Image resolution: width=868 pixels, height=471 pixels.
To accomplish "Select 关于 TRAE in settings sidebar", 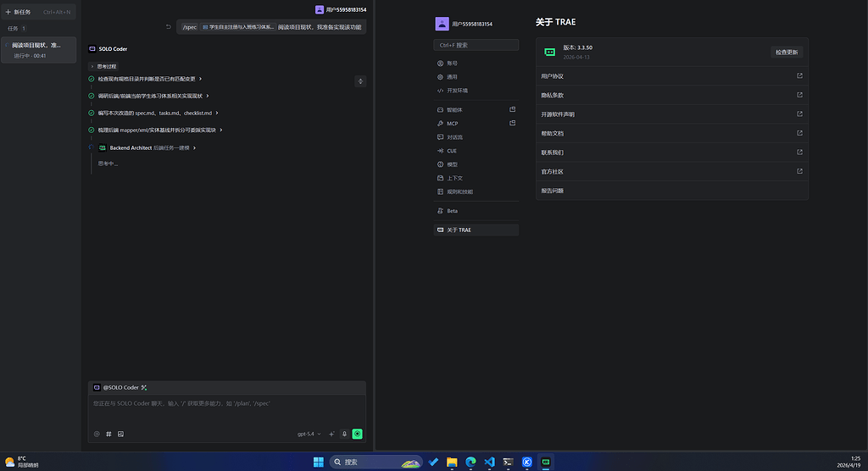I will click(x=476, y=230).
